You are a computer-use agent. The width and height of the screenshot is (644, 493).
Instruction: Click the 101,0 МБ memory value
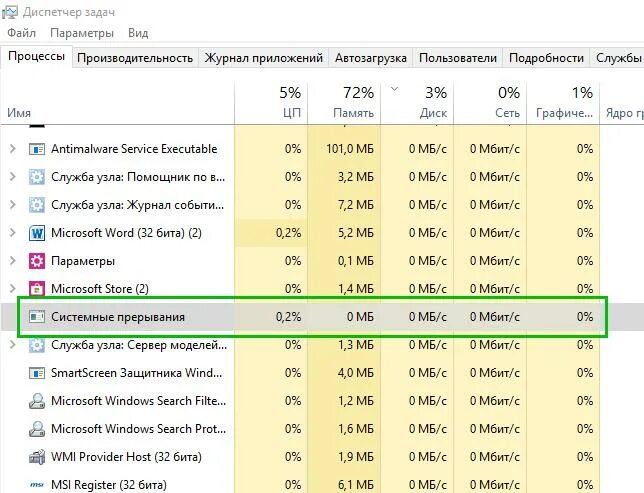(350, 149)
